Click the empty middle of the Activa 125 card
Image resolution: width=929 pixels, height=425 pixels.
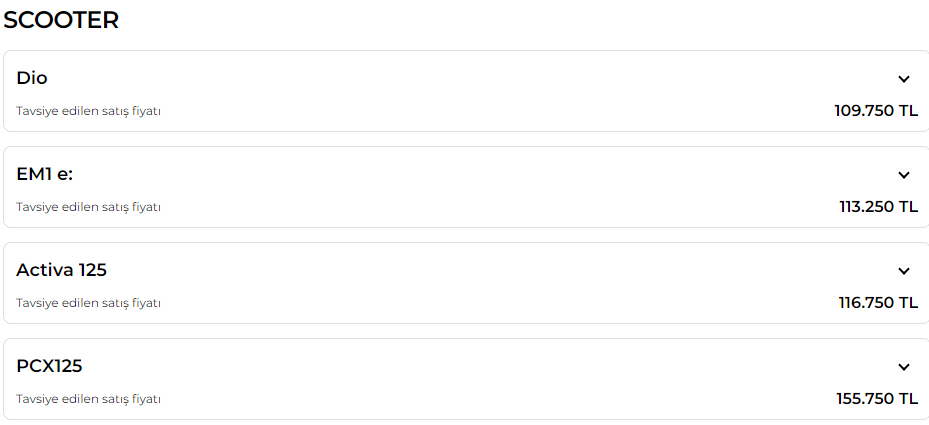coord(466,283)
